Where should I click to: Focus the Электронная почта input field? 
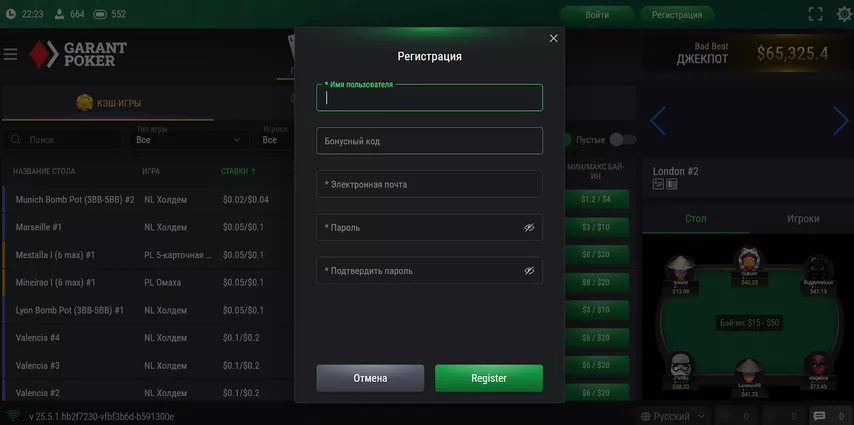coord(429,184)
